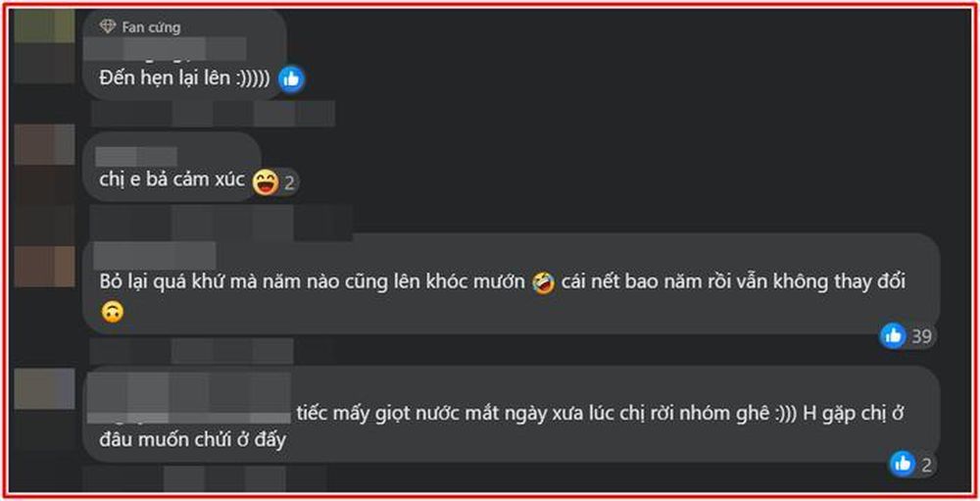Image resolution: width=980 pixels, height=501 pixels.
Task: Open the first commenter's avatar
Action: pos(44,46)
